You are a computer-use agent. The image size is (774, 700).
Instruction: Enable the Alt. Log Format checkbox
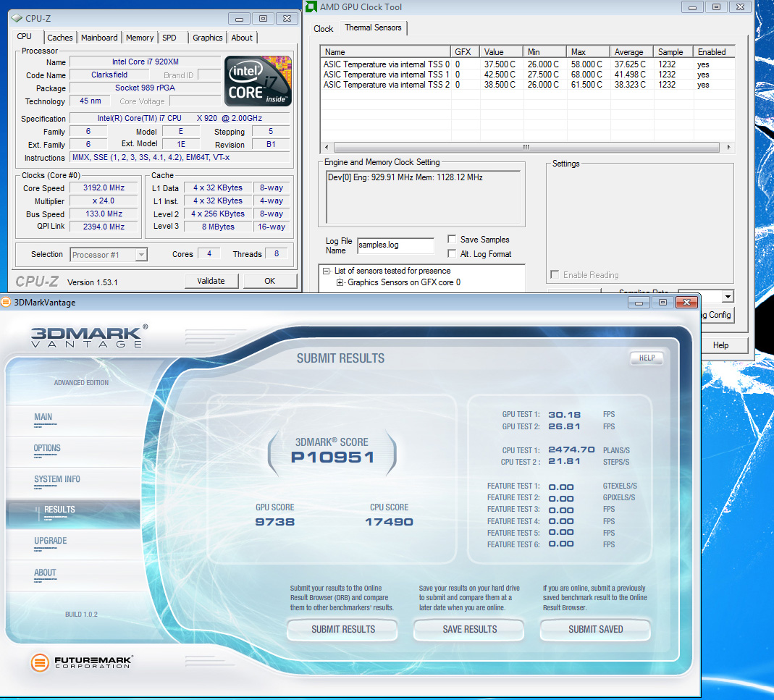(x=451, y=253)
